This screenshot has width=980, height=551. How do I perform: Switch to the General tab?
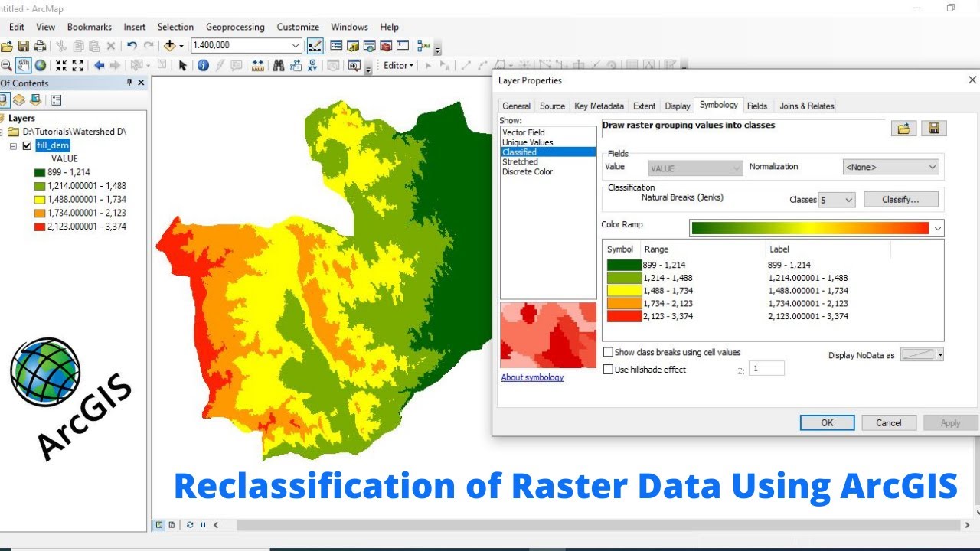click(516, 106)
